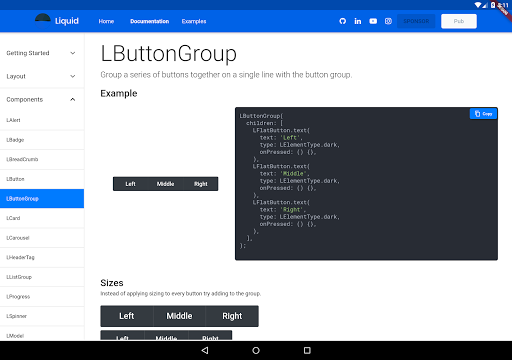Viewport: 512px width, 360px height.
Task: Click the Pub button
Action: [x=459, y=21]
